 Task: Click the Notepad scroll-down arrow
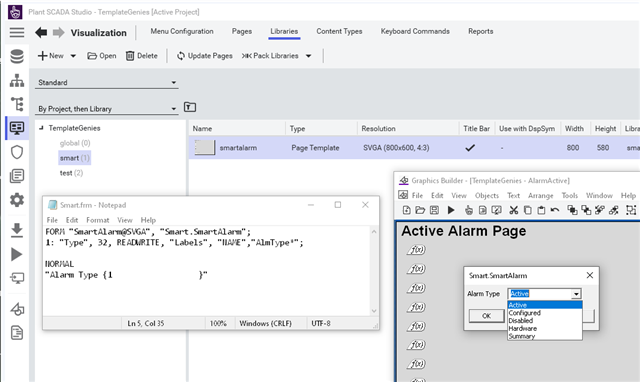coord(374,311)
